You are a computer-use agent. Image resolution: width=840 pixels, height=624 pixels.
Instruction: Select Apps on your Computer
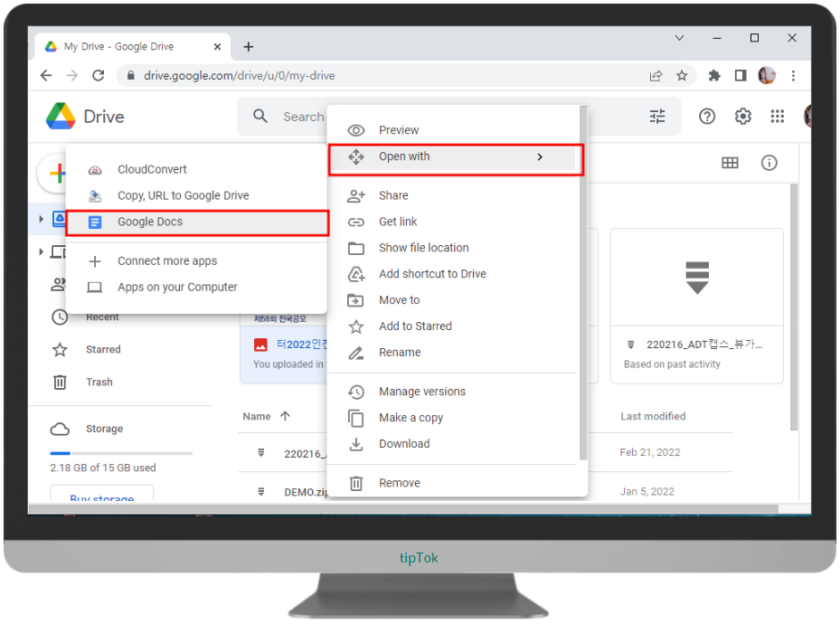coord(196,288)
